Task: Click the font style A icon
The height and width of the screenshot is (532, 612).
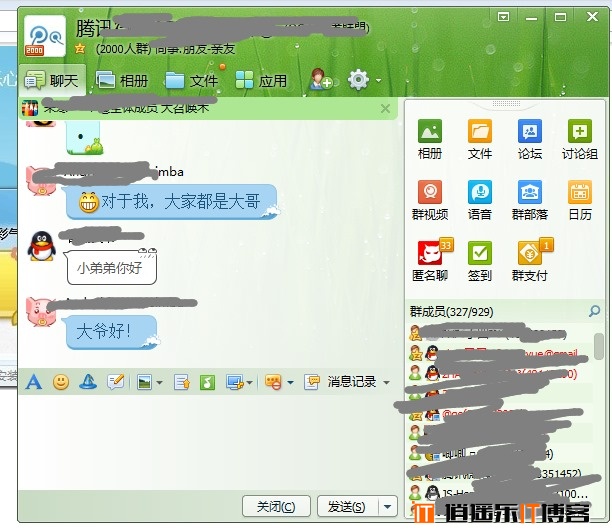Action: tap(33, 381)
